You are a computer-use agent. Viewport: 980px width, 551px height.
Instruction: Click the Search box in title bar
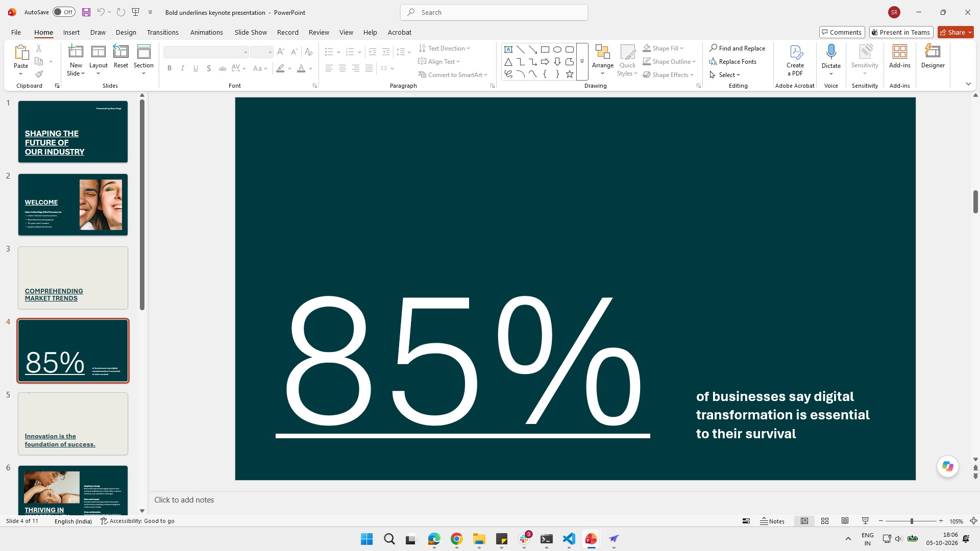point(494,12)
